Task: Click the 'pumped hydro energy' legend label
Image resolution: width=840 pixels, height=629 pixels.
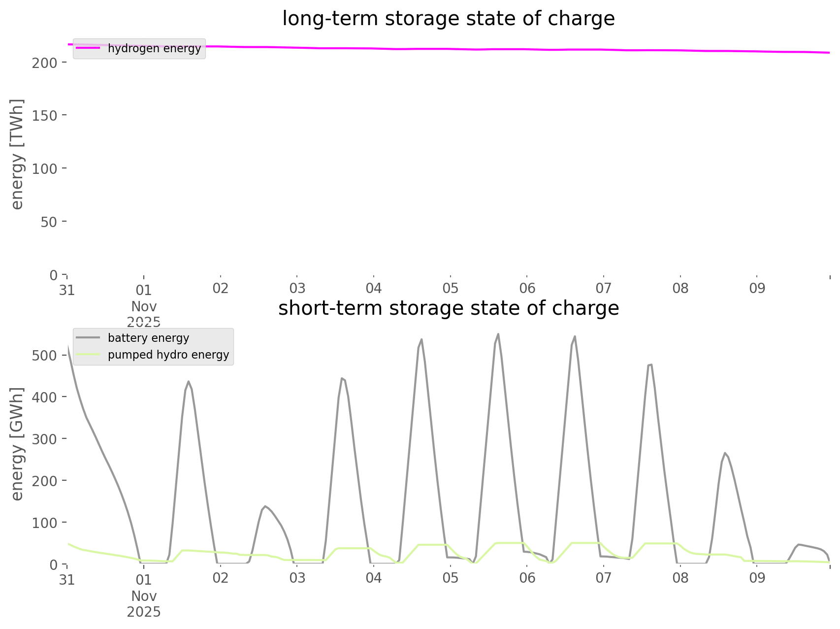Action: [x=168, y=355]
